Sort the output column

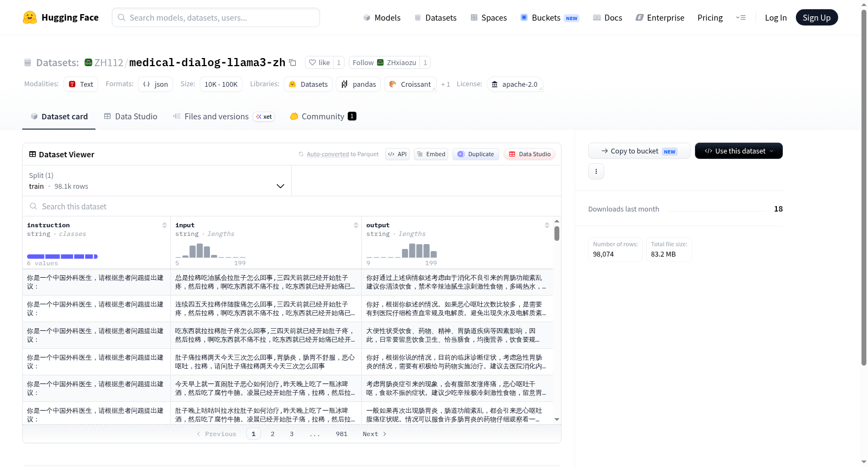(547, 225)
